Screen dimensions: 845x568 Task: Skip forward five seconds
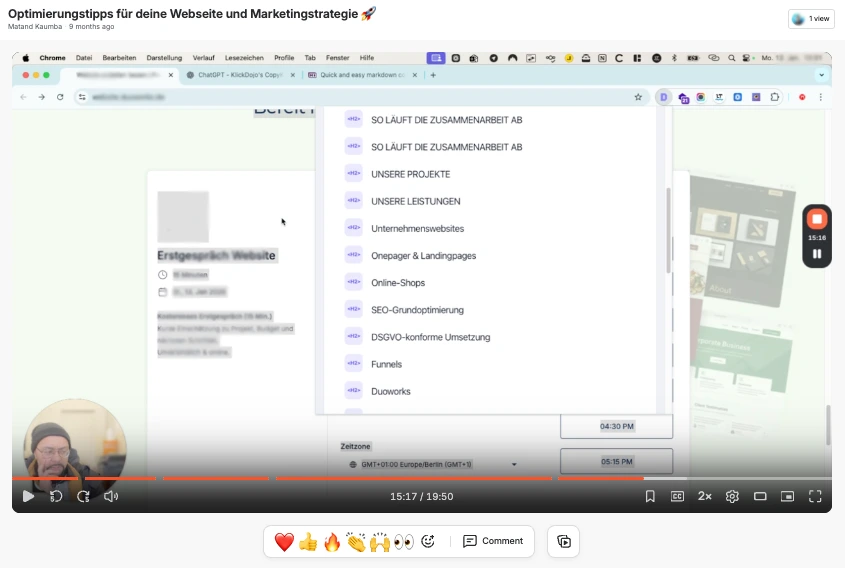pyautogui.click(x=84, y=496)
